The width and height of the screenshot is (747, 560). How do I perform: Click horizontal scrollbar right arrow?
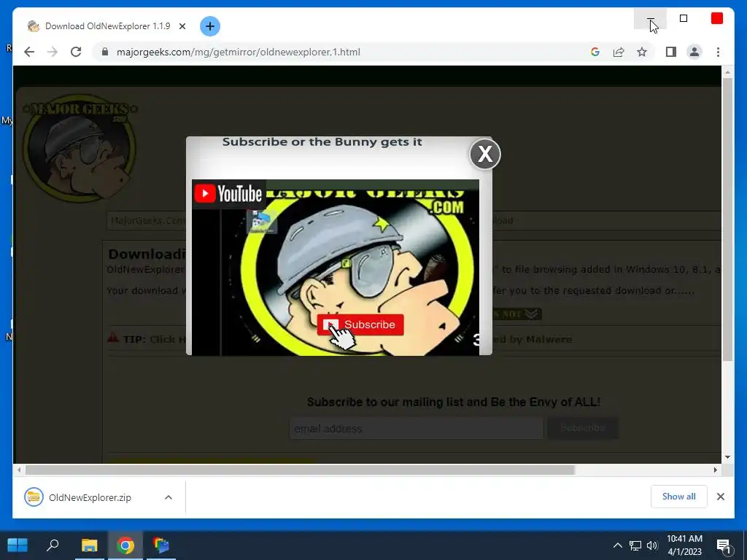coord(715,470)
